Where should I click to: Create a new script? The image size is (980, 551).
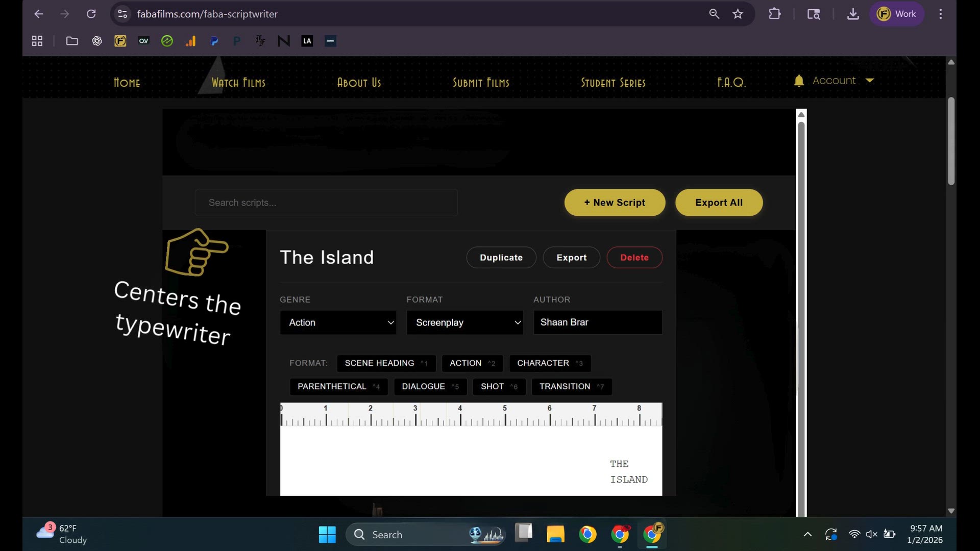[x=615, y=203]
